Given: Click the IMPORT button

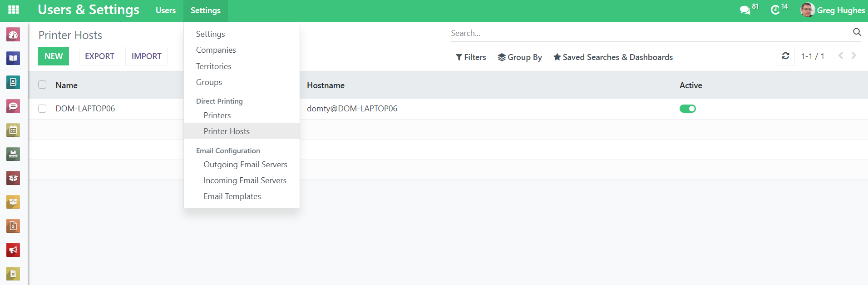Looking at the screenshot, I should [146, 56].
